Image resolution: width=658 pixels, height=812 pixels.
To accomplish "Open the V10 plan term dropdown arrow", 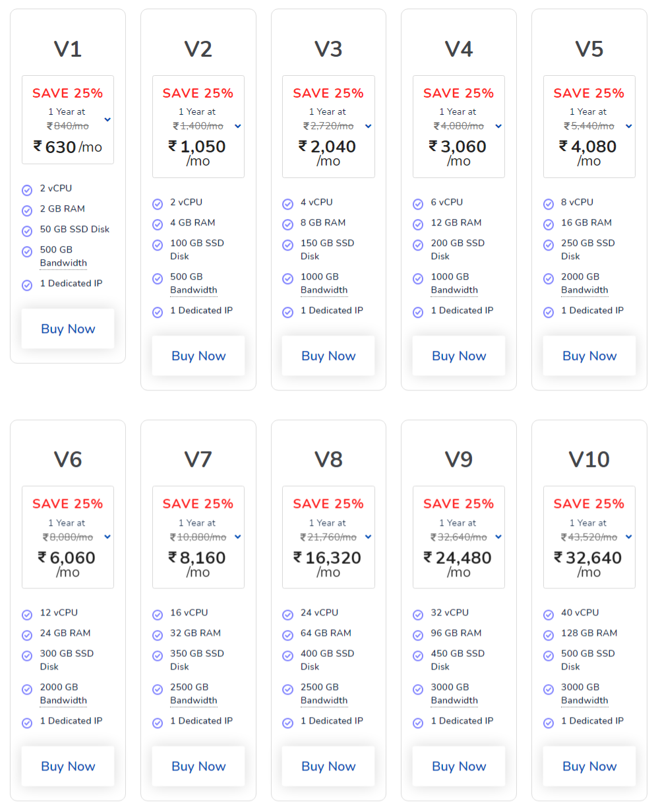I will coord(629,537).
